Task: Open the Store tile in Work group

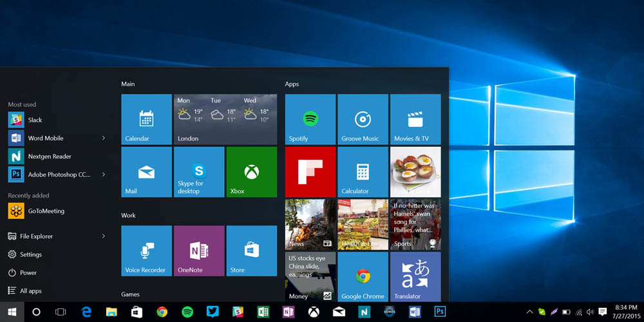Action: click(251, 251)
